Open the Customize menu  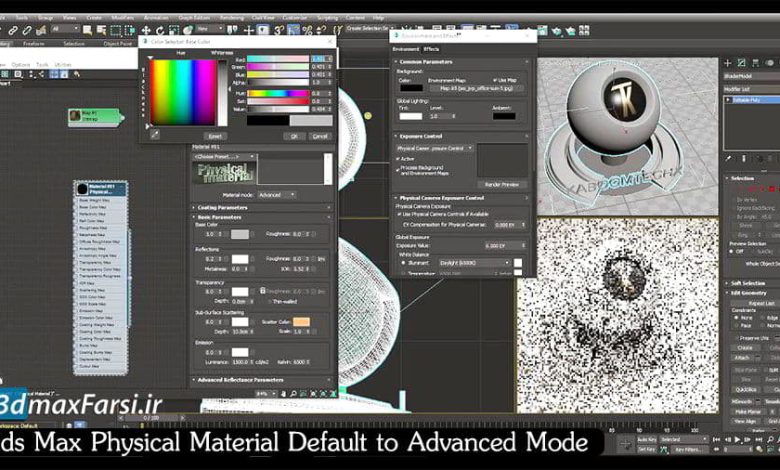tap(295, 17)
